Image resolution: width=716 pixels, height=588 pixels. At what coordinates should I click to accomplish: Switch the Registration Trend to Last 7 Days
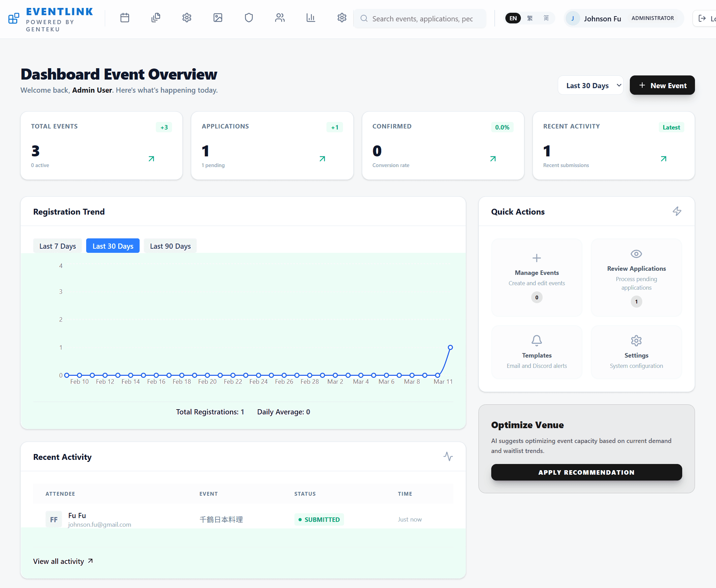pos(57,246)
